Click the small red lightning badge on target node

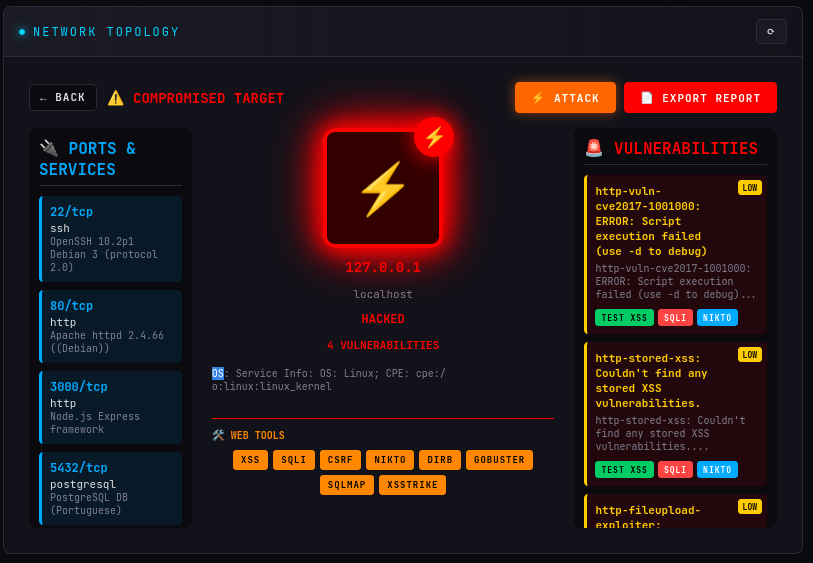click(434, 137)
